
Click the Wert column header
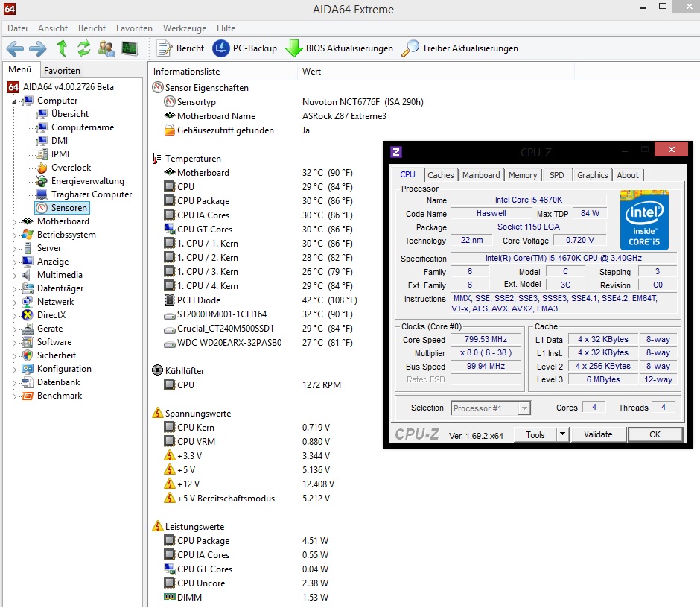(x=436, y=72)
